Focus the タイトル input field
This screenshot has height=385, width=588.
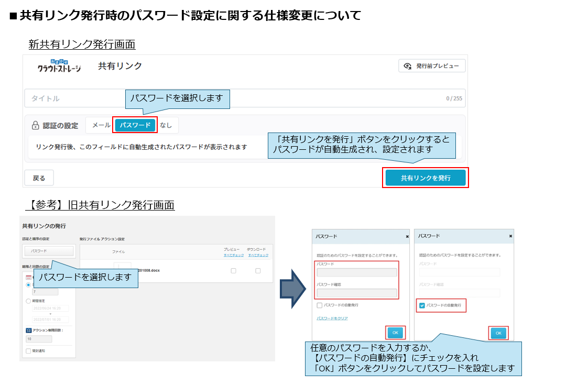pyautogui.click(x=245, y=98)
